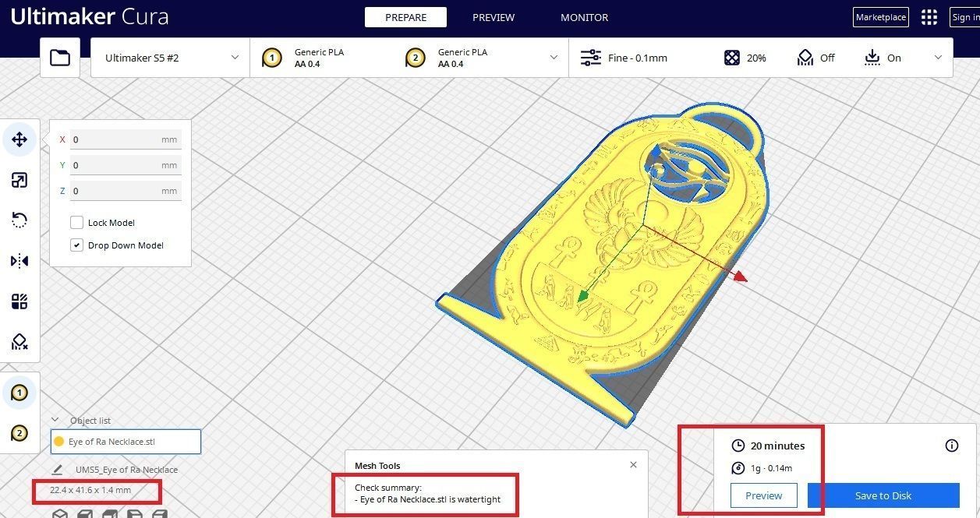The height and width of the screenshot is (518, 980).
Task: Click the X position input field
Action: click(126, 139)
